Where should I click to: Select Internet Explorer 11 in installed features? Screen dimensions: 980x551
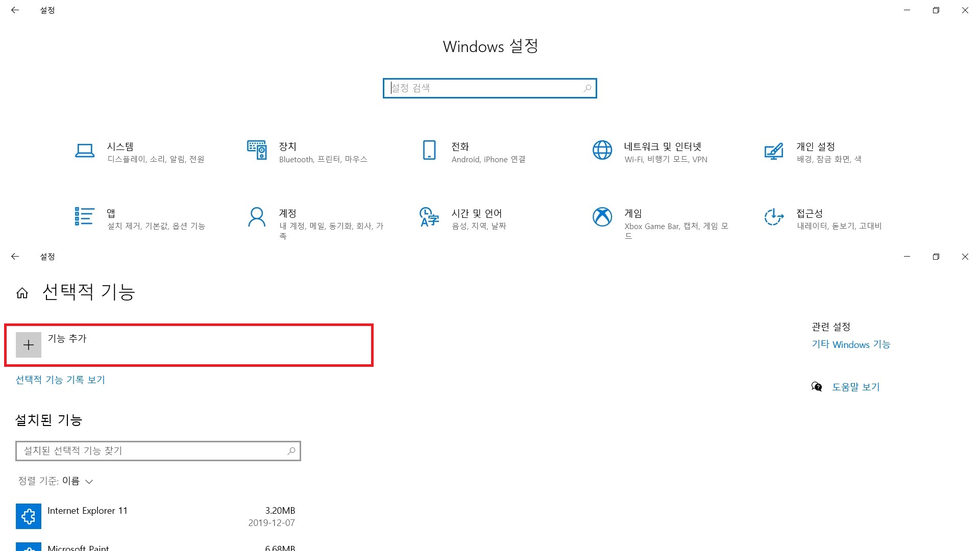point(87,511)
